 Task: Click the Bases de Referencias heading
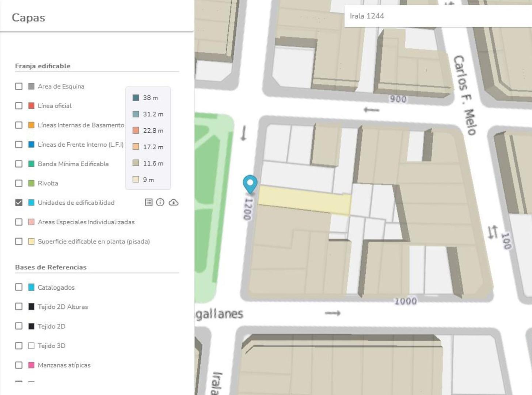click(51, 267)
